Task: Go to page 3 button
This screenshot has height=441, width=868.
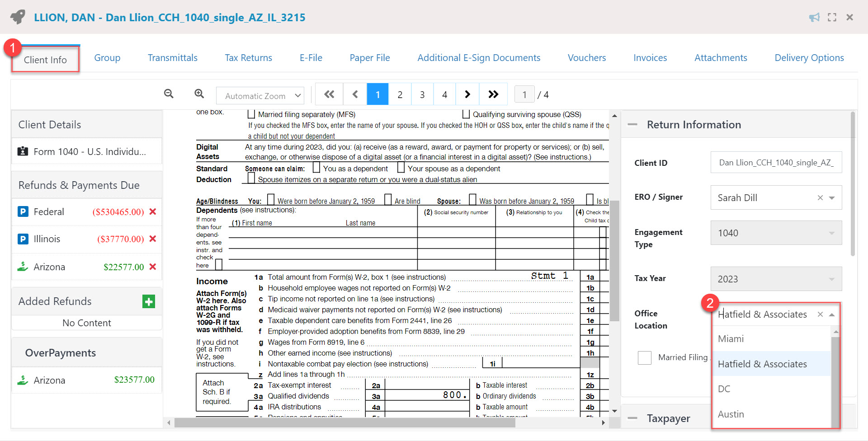Action: pyautogui.click(x=422, y=94)
